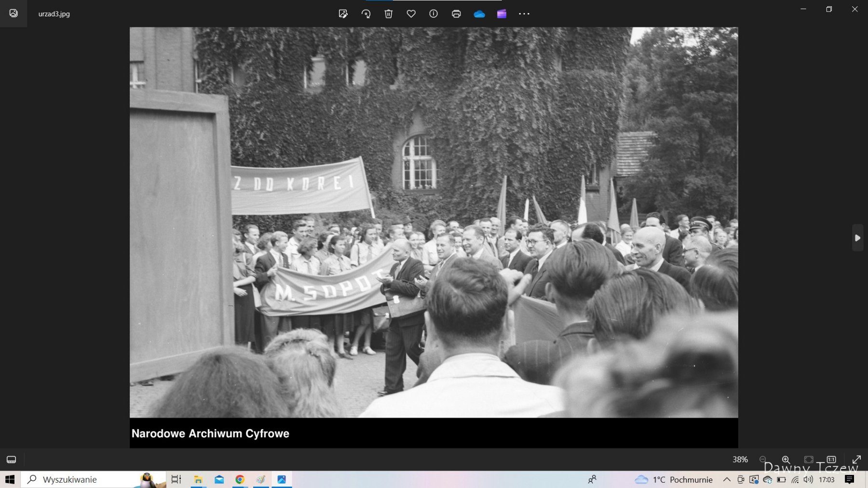Print the current photo
This screenshot has width=868, height=488.
tap(456, 14)
